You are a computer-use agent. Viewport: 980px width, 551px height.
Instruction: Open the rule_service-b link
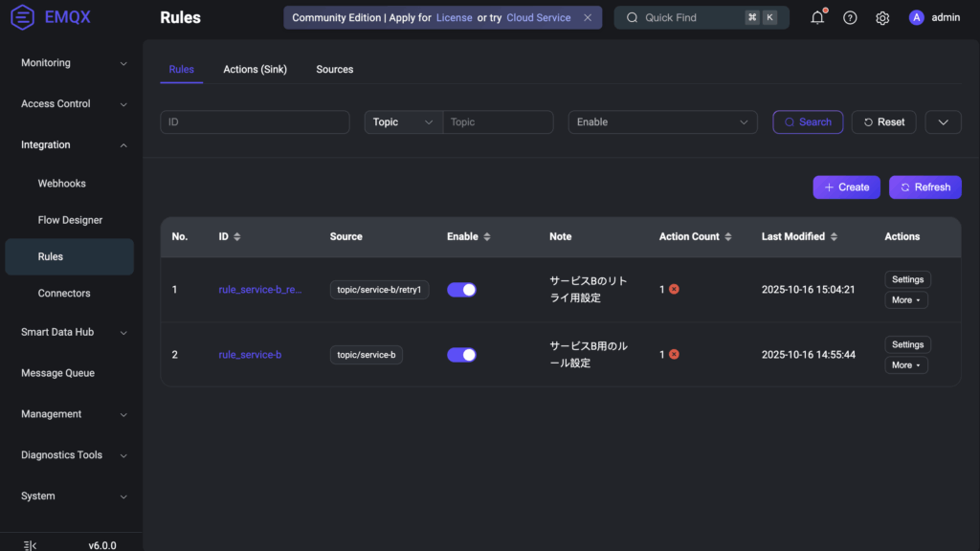coord(250,355)
